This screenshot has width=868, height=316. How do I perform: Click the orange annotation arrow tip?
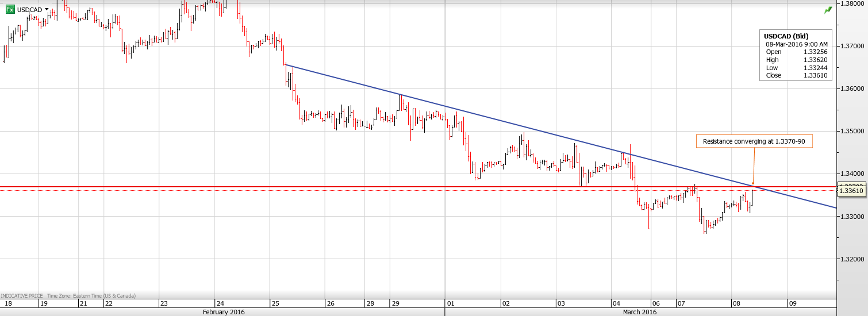pos(753,184)
